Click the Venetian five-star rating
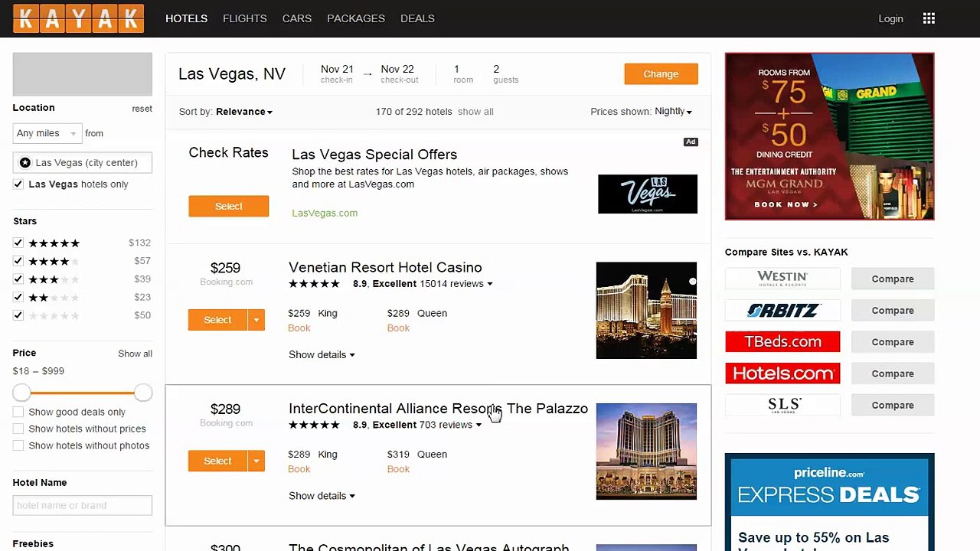This screenshot has width=980, height=551. 314,284
